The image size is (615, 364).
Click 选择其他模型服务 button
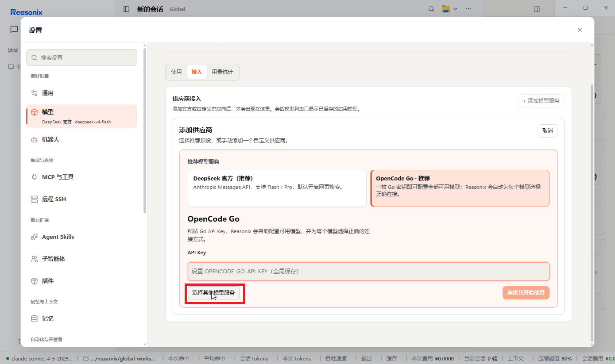(214, 293)
